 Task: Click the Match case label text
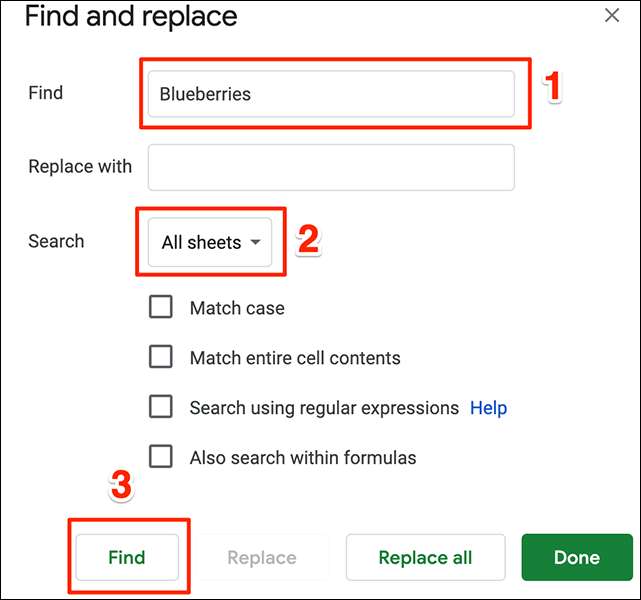click(x=237, y=309)
